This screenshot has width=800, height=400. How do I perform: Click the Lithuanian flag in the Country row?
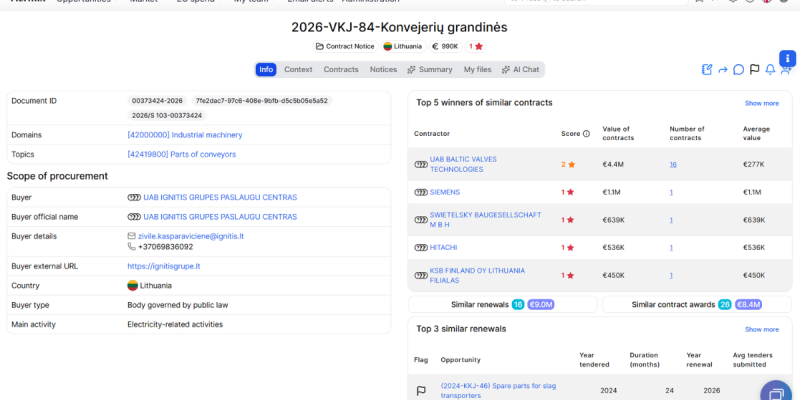click(133, 286)
